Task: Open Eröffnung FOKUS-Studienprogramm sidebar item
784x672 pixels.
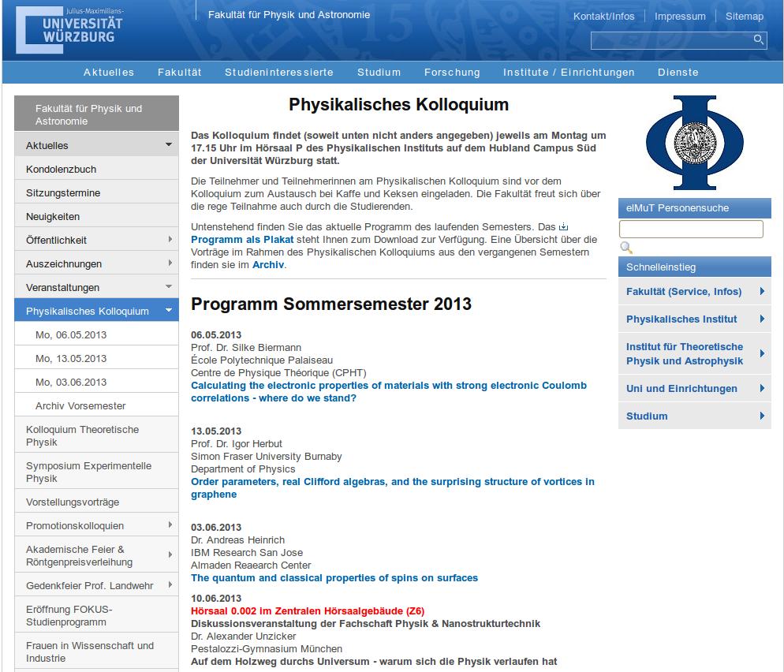Action: pos(96,615)
